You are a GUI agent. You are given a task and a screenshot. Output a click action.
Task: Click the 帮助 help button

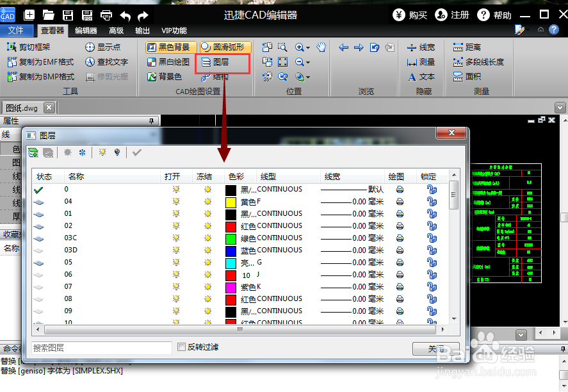click(494, 15)
